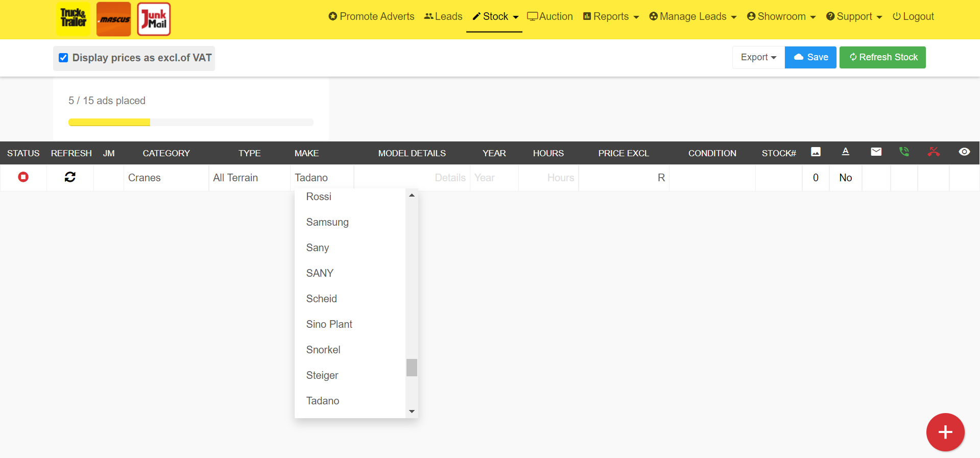
Task: Click the make list scroll-down arrow
Action: [x=412, y=412]
